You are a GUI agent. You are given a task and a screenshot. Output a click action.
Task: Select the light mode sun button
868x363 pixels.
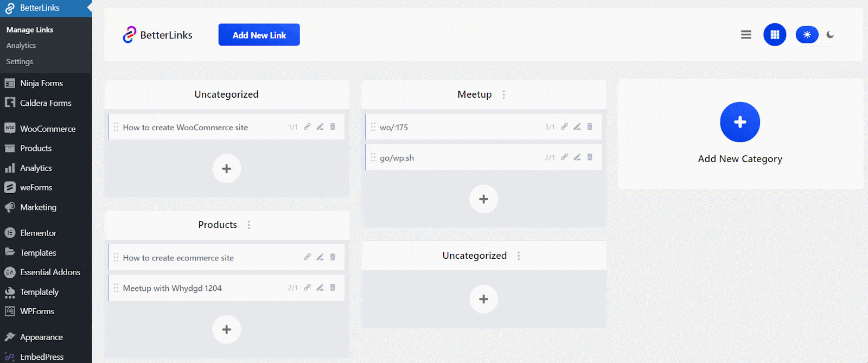(x=807, y=35)
